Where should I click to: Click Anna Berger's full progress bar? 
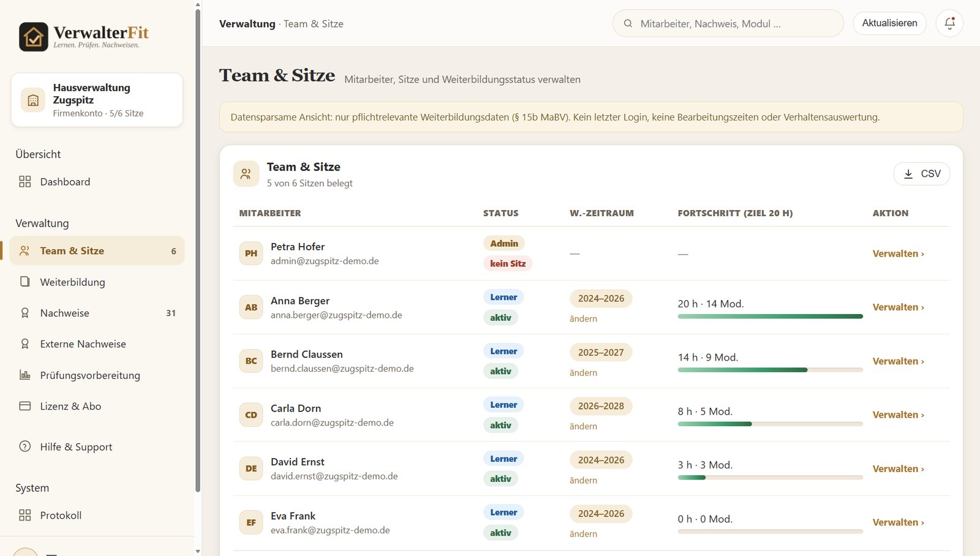[x=770, y=317]
